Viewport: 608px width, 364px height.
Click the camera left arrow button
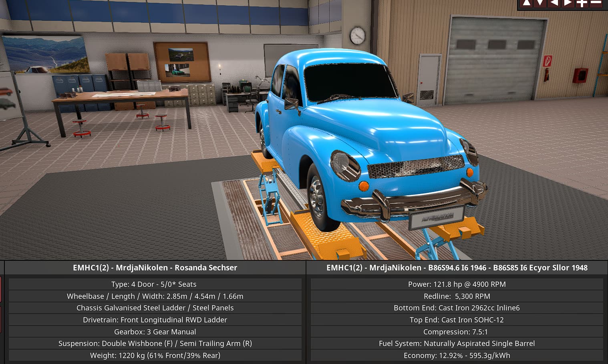[x=554, y=3]
